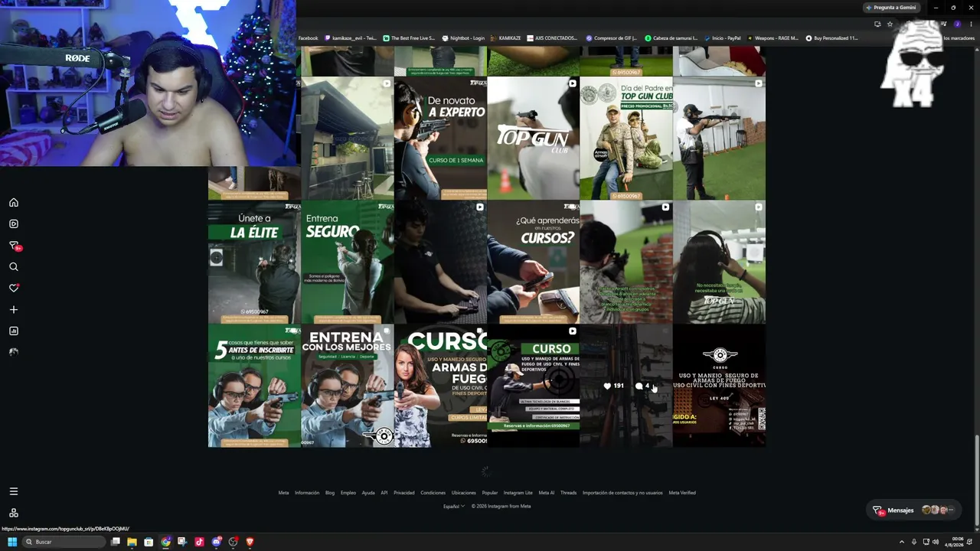Open Brave browser from the taskbar

click(x=250, y=542)
